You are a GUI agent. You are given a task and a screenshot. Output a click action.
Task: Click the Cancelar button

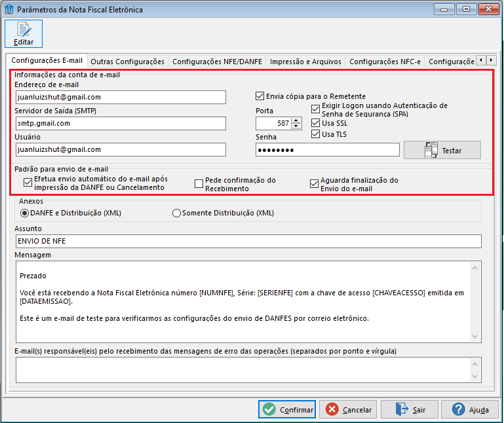click(348, 409)
